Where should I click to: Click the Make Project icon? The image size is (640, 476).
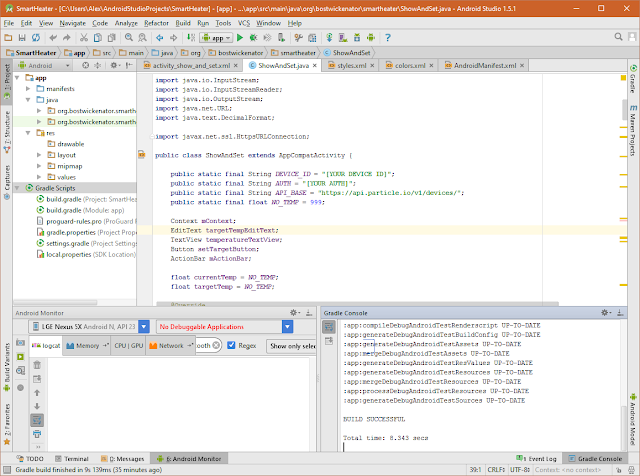pyautogui.click(x=191, y=38)
